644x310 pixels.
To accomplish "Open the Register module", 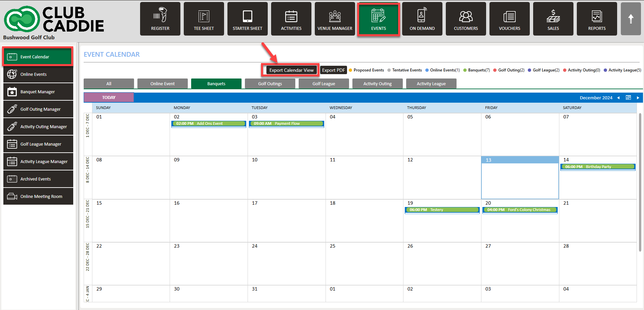I will (160, 19).
